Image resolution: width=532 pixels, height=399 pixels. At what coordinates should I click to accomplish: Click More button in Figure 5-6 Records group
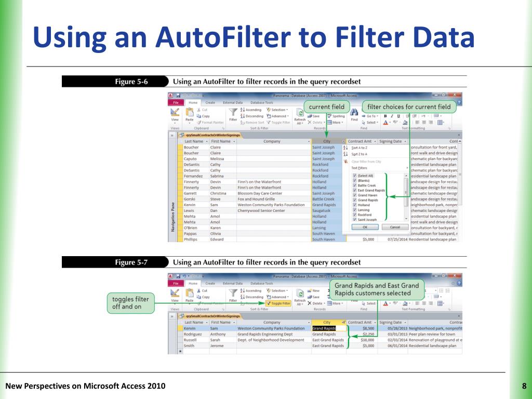click(x=336, y=123)
